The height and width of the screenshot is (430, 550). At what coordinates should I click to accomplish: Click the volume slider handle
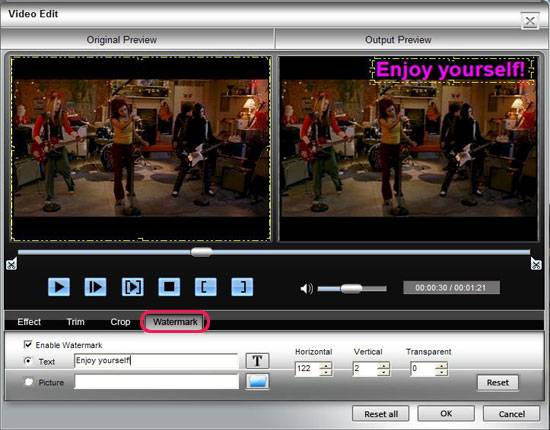(351, 289)
